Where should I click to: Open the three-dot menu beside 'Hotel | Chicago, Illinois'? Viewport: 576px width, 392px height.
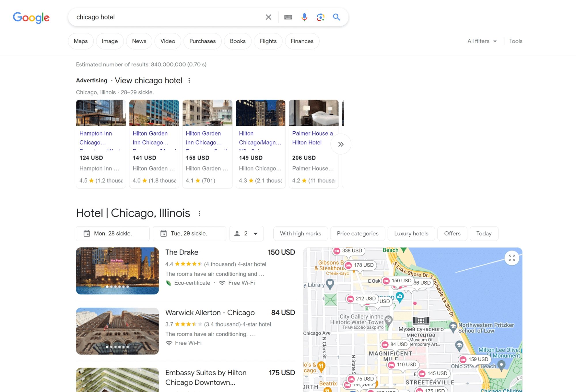point(200,213)
